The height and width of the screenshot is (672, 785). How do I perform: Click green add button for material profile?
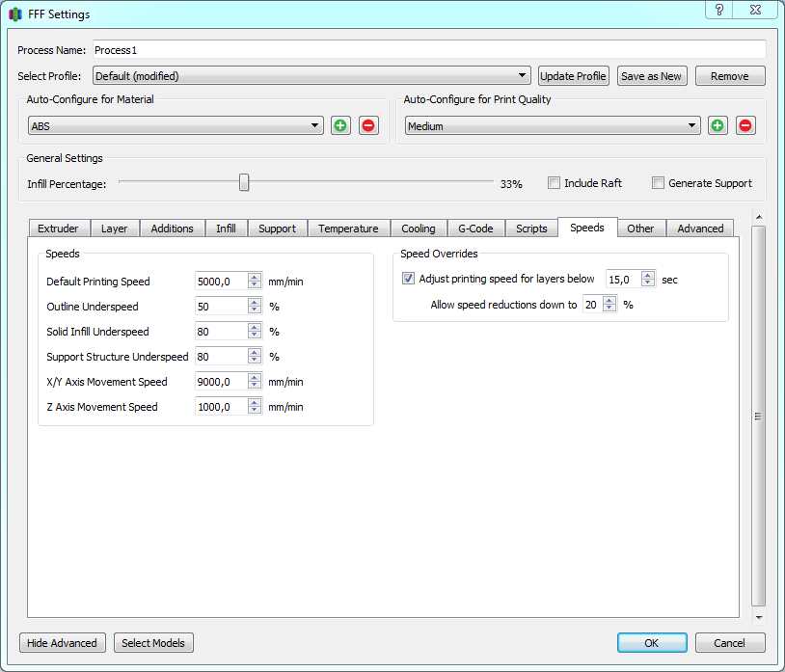340,125
